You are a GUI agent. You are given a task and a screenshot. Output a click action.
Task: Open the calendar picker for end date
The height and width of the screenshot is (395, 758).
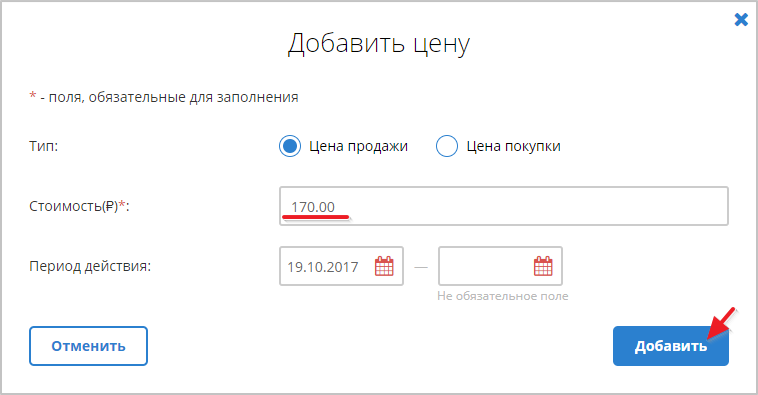coord(543,266)
